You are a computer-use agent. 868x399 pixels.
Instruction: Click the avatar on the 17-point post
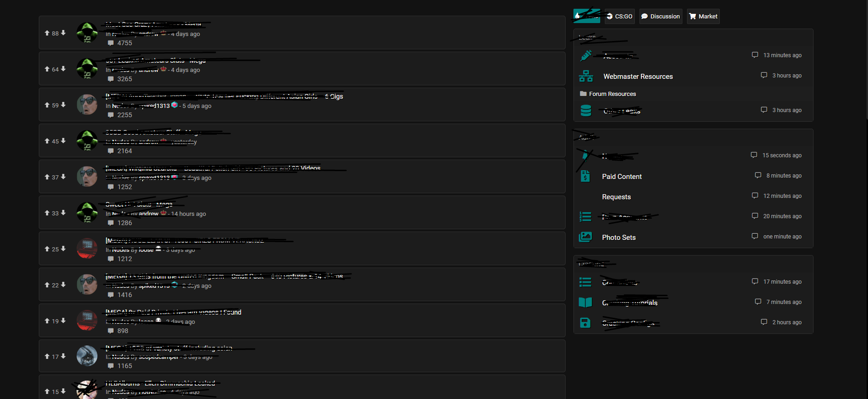coord(87,356)
